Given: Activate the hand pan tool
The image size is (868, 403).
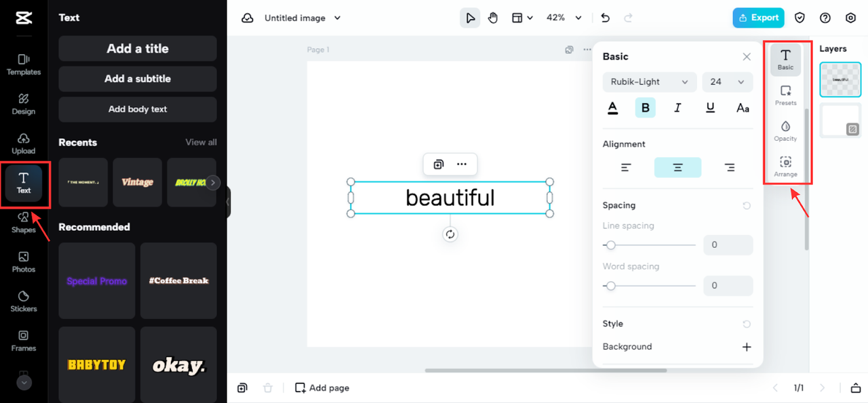Looking at the screenshot, I should pos(493,18).
